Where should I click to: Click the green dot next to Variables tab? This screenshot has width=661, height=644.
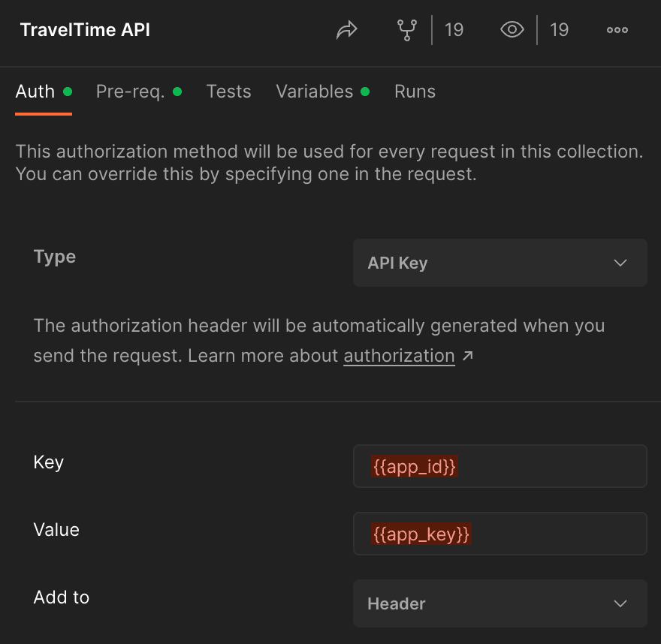coord(365,91)
